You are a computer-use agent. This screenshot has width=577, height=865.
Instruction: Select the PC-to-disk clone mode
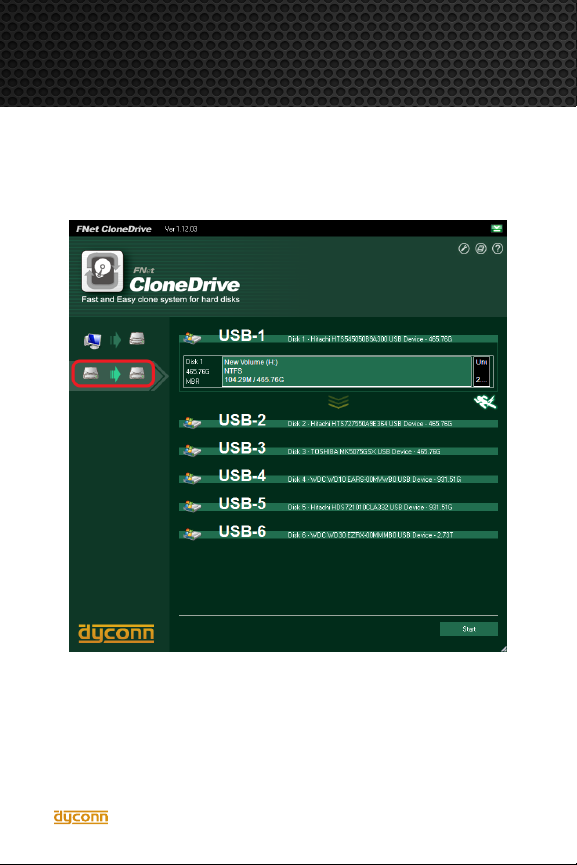point(115,340)
